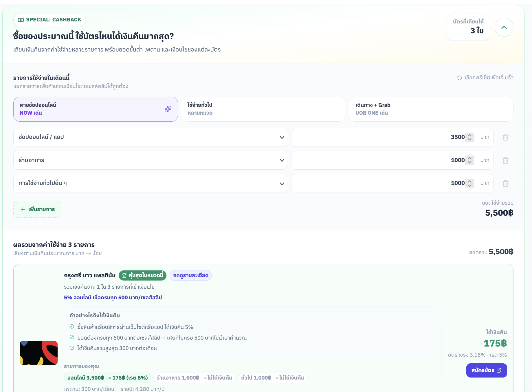Screen dimensions: 532x392
Task: Click the ออนไลน์ 3,500฿ → 175฿ chip
Action: (107, 378)
